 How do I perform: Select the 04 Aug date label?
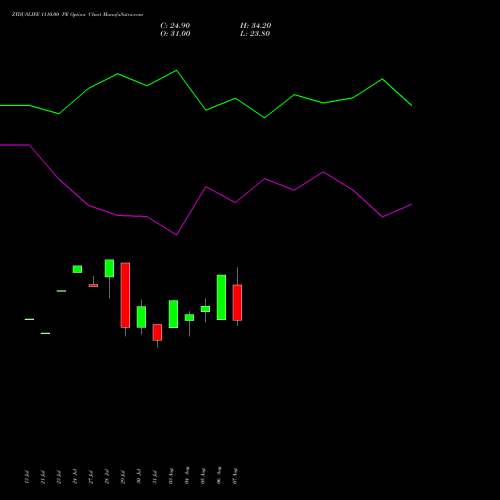(x=187, y=476)
